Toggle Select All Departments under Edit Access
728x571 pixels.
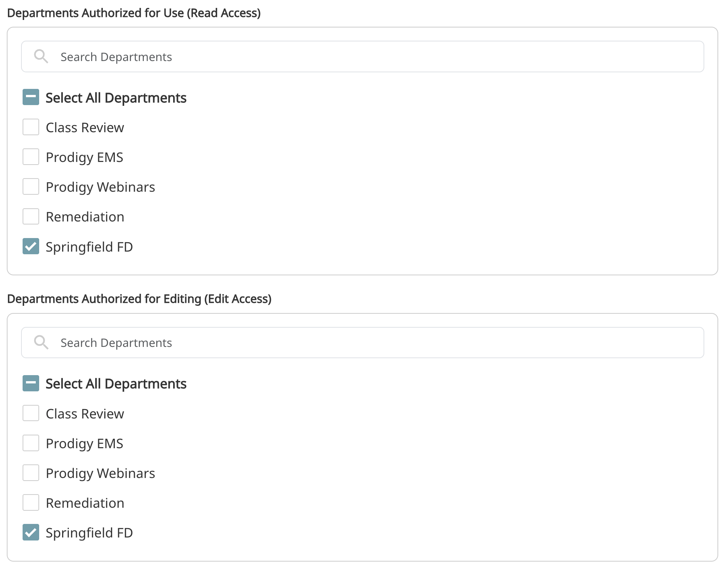coord(31,383)
